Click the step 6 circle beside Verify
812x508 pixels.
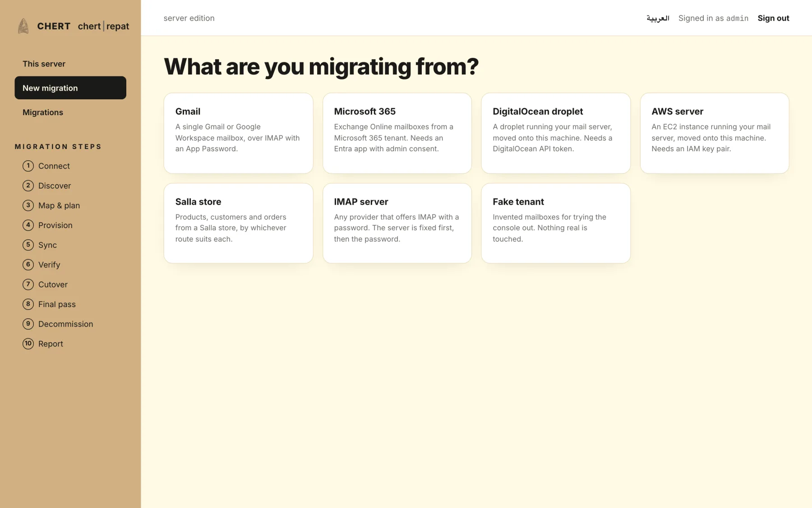pos(28,265)
